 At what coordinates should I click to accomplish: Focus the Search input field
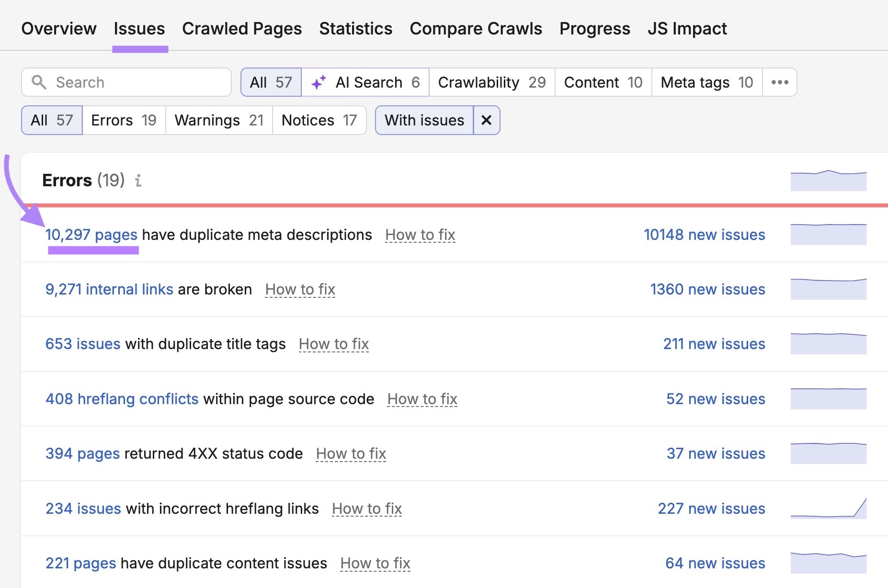click(126, 82)
